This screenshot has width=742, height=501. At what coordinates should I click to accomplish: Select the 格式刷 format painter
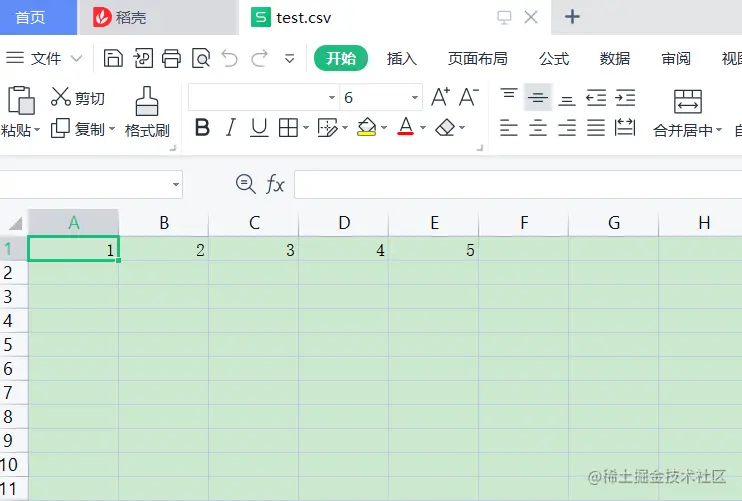tap(147, 112)
